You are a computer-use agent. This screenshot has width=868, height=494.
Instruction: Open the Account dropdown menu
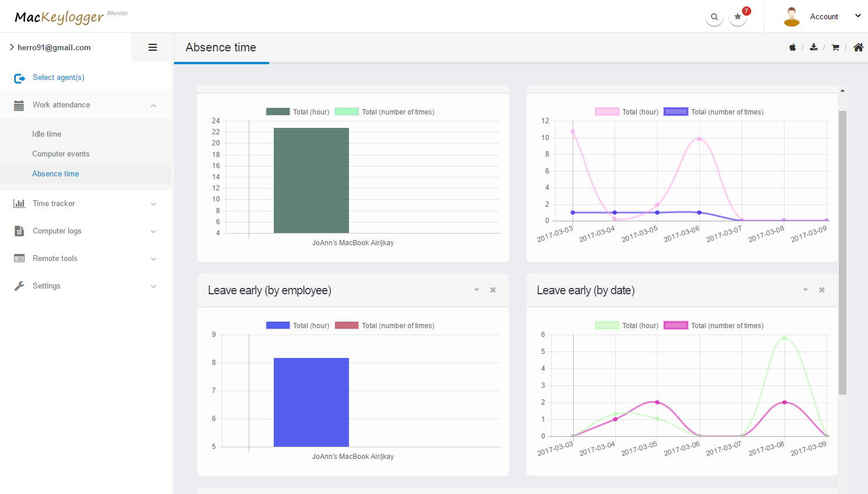click(x=823, y=17)
